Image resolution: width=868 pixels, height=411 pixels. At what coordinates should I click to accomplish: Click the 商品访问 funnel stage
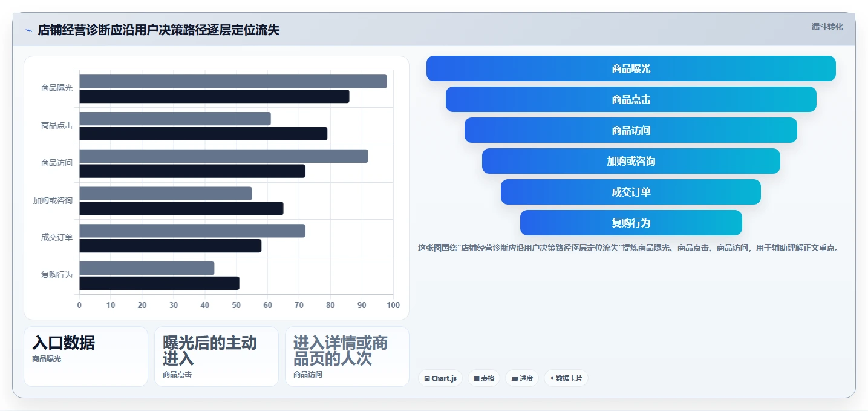631,130
